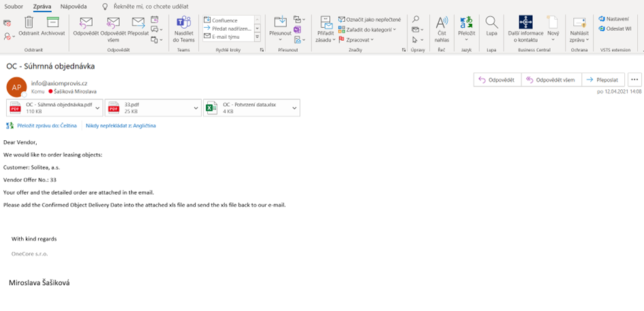This screenshot has height=311, width=644.
Task: Mark message via Označit jako nepřečtené
Action: click(x=368, y=20)
